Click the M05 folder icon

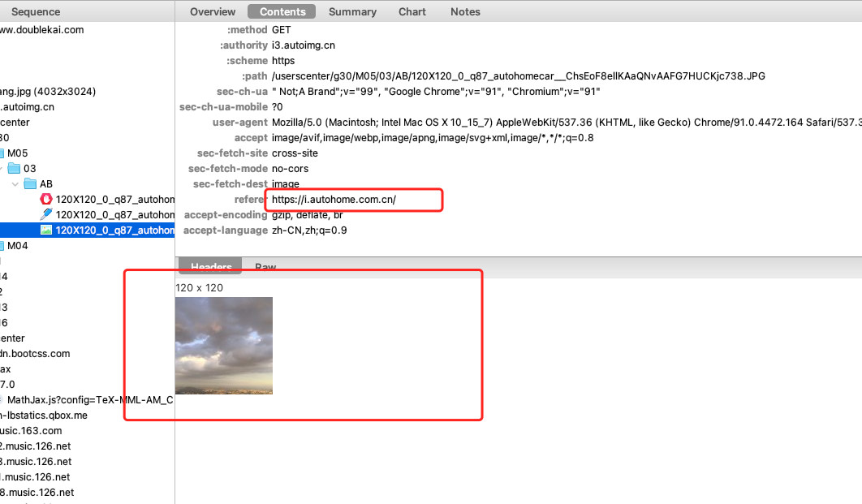[2, 153]
